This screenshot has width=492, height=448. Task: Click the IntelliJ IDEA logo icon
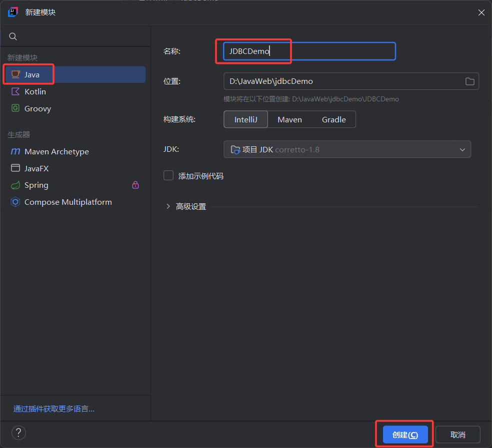click(13, 12)
